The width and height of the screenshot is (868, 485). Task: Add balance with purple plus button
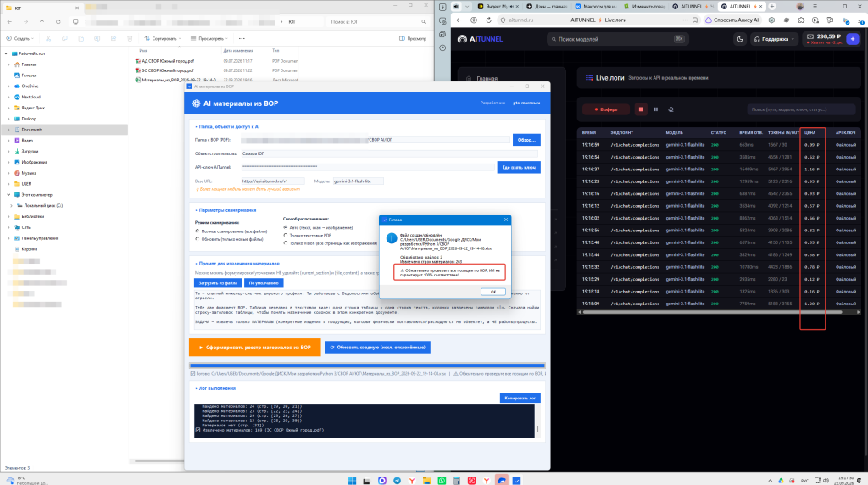pos(853,39)
